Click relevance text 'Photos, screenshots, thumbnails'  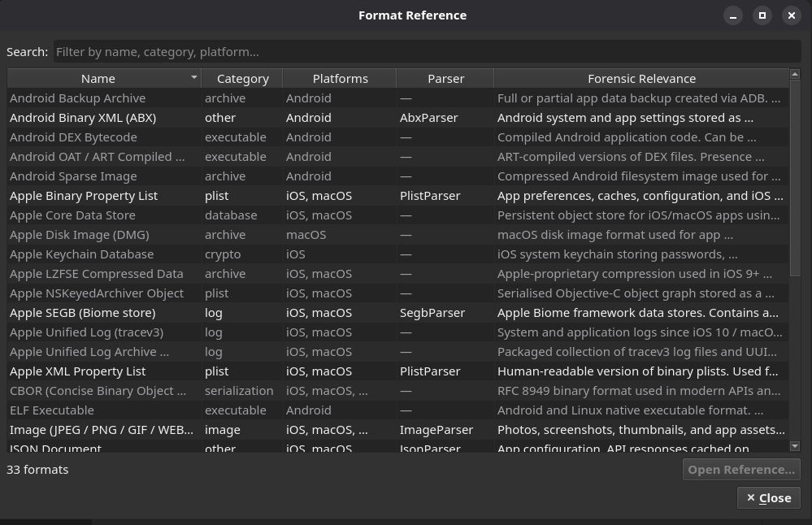click(641, 430)
